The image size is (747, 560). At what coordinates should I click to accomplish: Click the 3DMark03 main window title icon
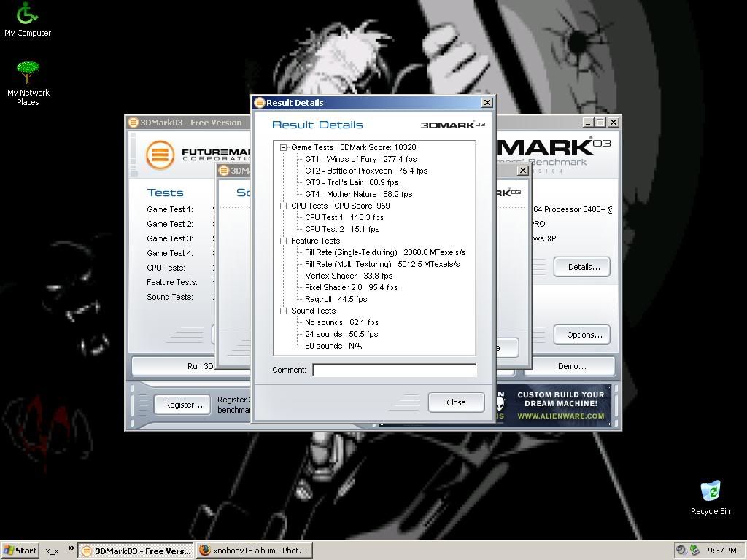point(133,122)
